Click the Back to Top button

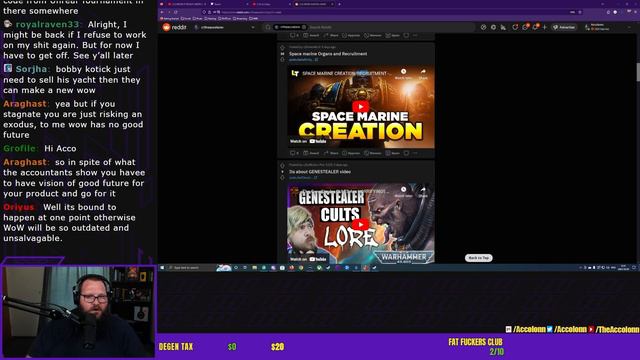[x=478, y=258]
